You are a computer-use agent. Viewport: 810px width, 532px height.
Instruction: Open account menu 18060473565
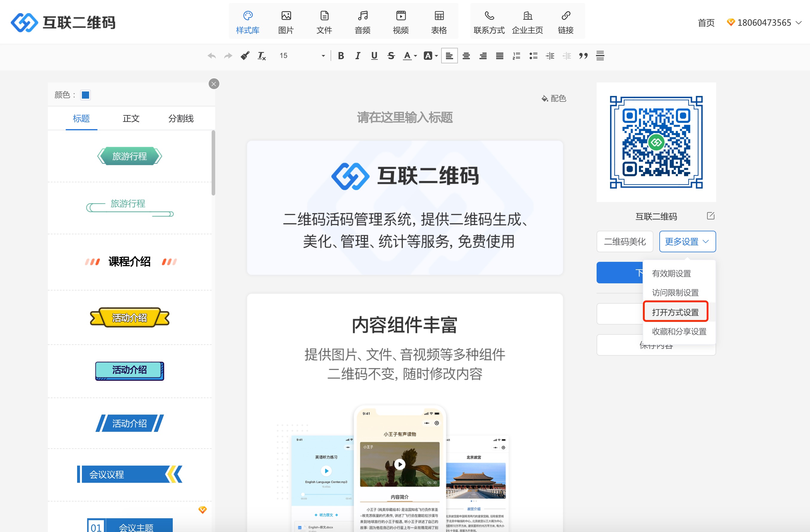[x=764, y=23]
